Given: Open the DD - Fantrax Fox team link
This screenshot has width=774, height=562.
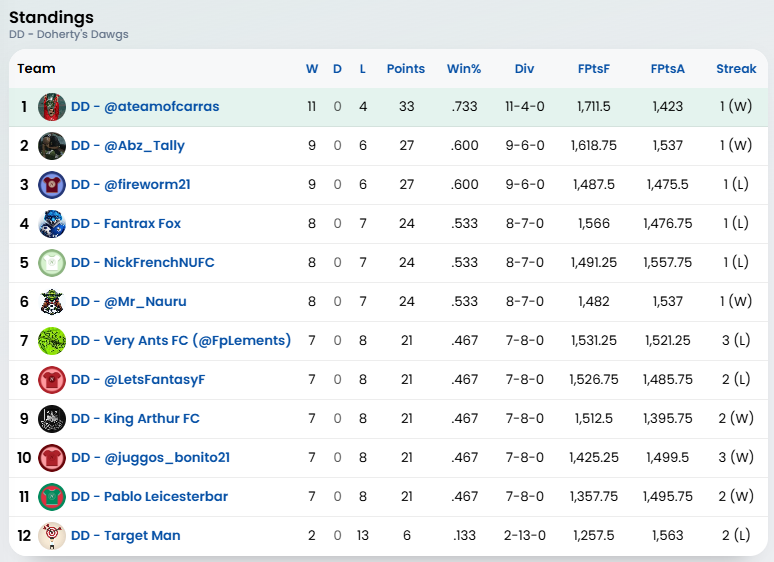Looking at the screenshot, I should pos(126,224).
